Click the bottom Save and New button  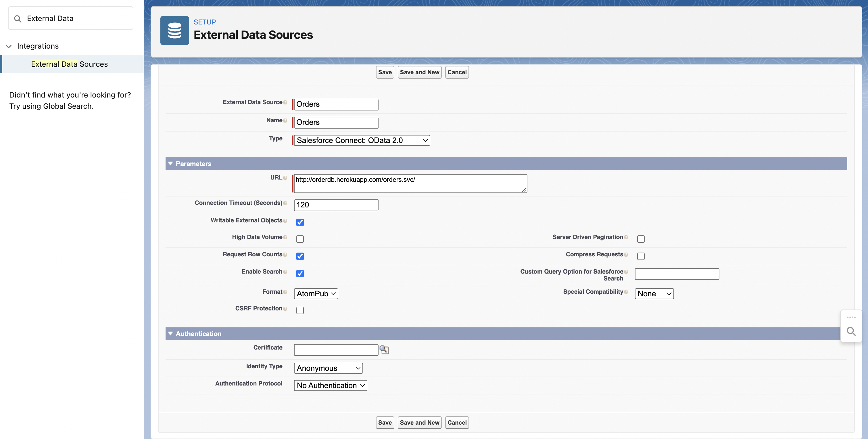(419, 423)
